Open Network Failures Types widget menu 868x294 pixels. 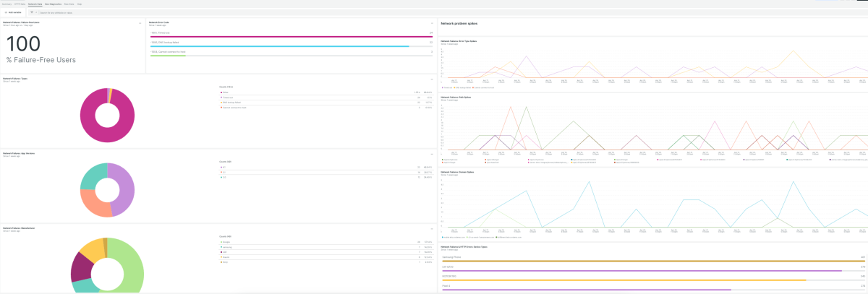pyautogui.click(x=431, y=79)
